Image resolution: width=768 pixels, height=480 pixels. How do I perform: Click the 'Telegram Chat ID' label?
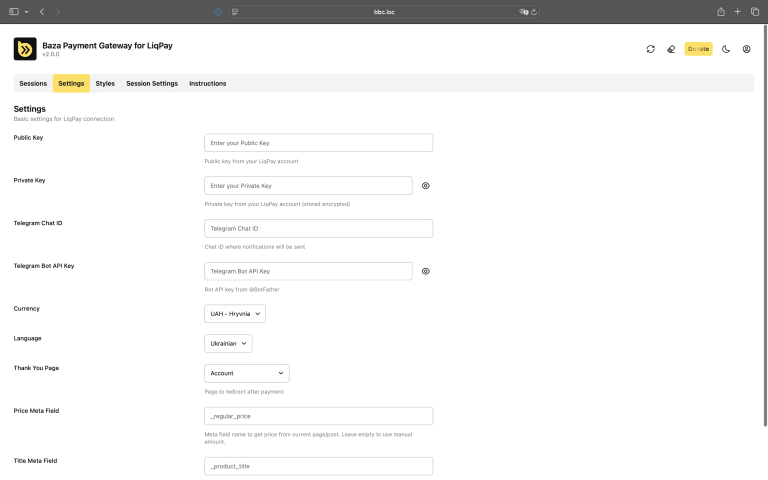pos(38,223)
